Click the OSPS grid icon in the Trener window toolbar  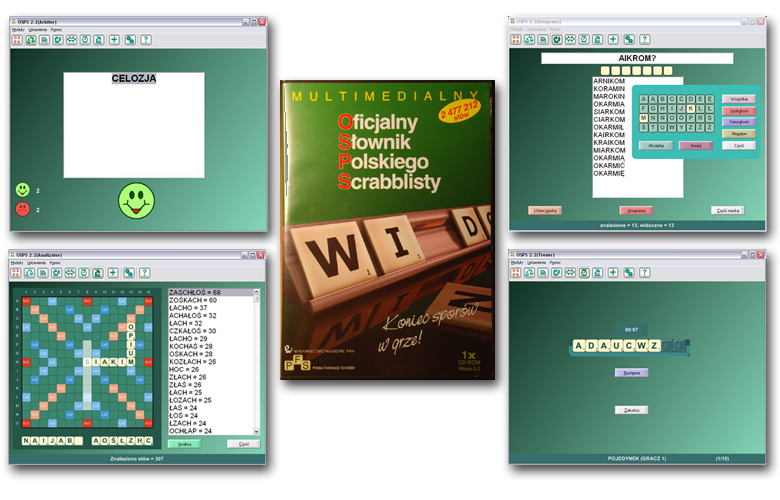516,273
